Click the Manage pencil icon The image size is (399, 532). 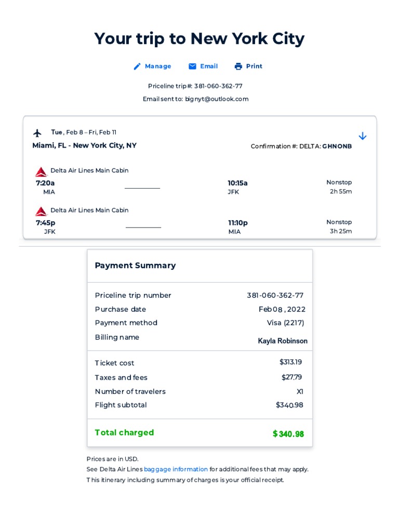pos(137,66)
